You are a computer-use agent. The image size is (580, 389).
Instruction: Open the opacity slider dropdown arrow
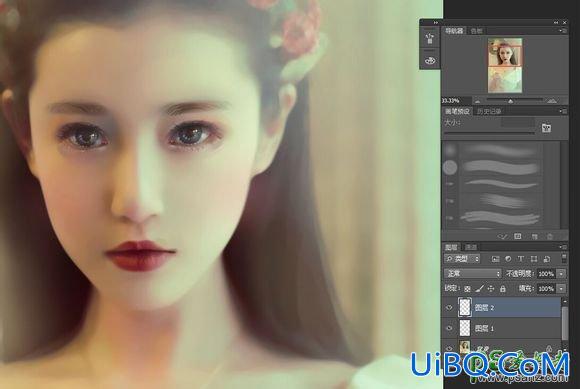click(x=562, y=274)
